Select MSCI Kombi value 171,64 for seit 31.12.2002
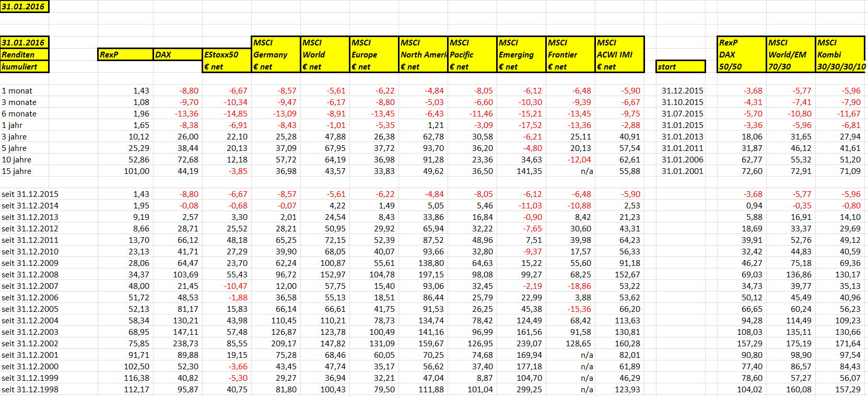The width and height of the screenshot is (868, 397). tap(848, 344)
